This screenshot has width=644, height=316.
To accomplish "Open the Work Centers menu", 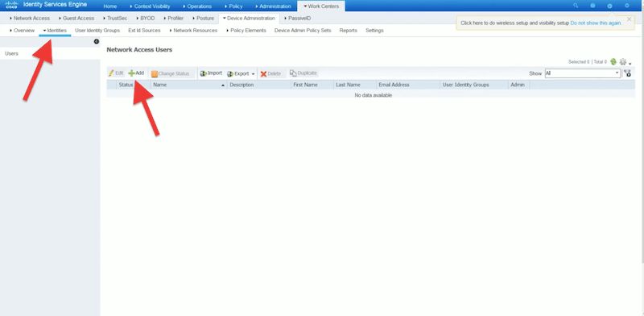I will pyautogui.click(x=321, y=6).
